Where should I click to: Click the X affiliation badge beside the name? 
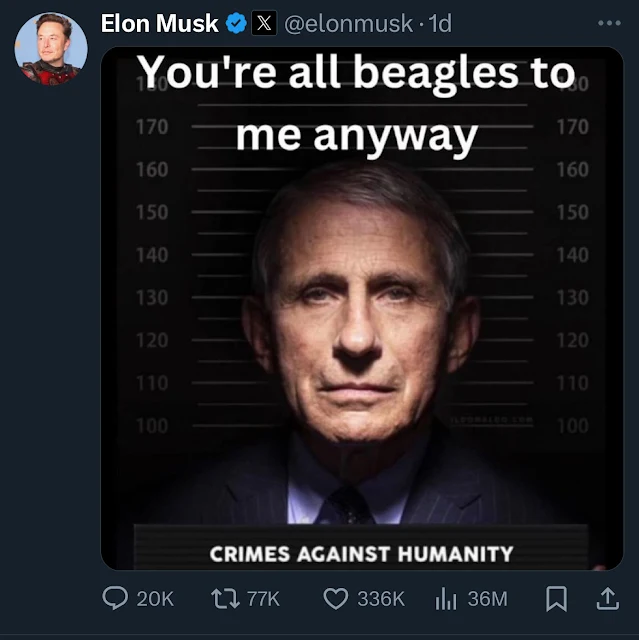coord(263,23)
